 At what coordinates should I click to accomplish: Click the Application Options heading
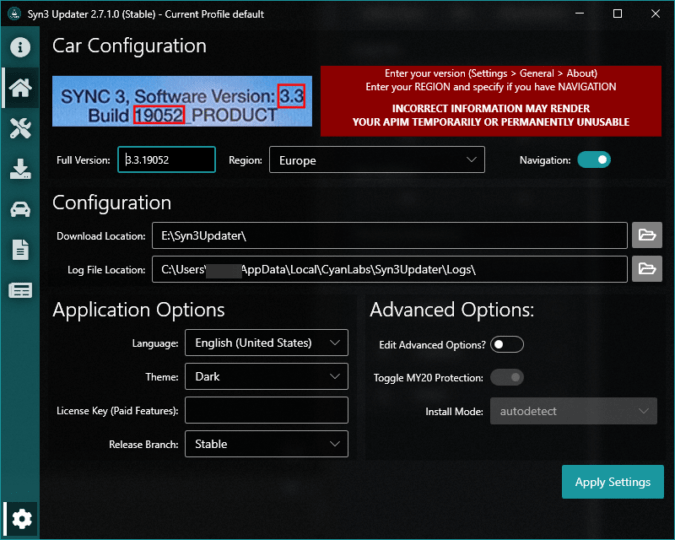139,310
